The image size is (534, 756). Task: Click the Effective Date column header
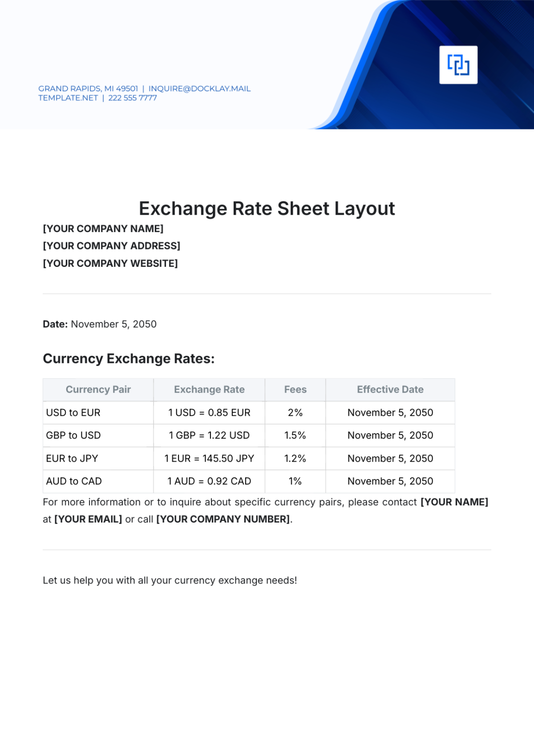click(x=390, y=390)
